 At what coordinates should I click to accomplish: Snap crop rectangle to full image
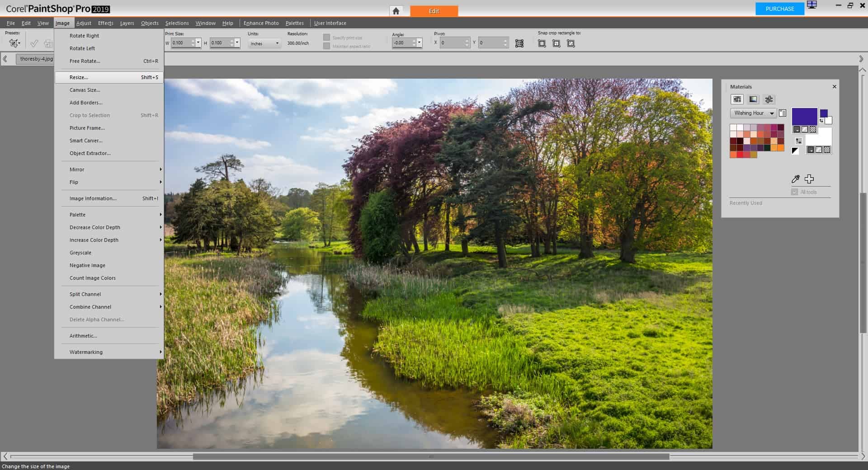[541, 43]
